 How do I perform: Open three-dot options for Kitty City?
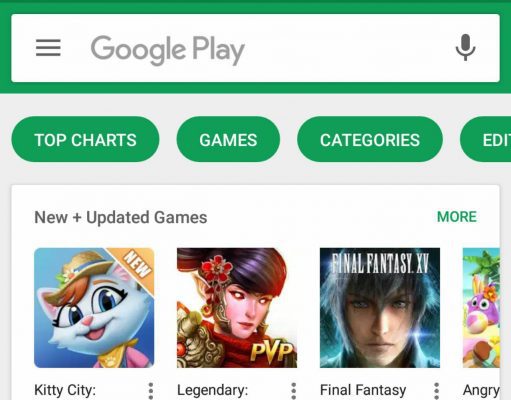coord(151,391)
